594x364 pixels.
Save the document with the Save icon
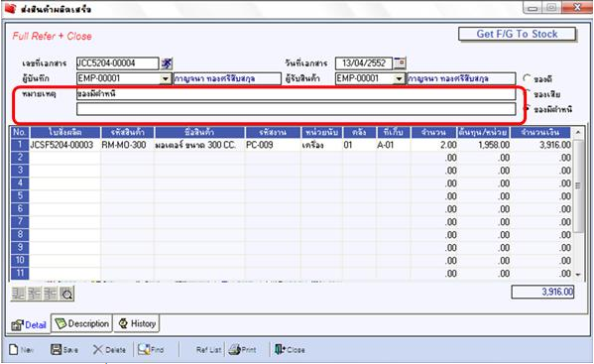pos(57,349)
